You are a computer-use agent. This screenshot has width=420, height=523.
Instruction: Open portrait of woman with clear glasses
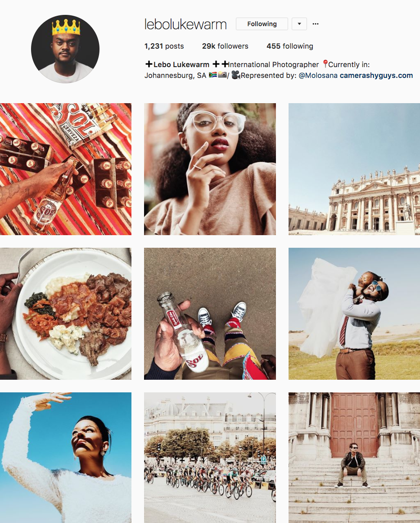click(x=210, y=169)
